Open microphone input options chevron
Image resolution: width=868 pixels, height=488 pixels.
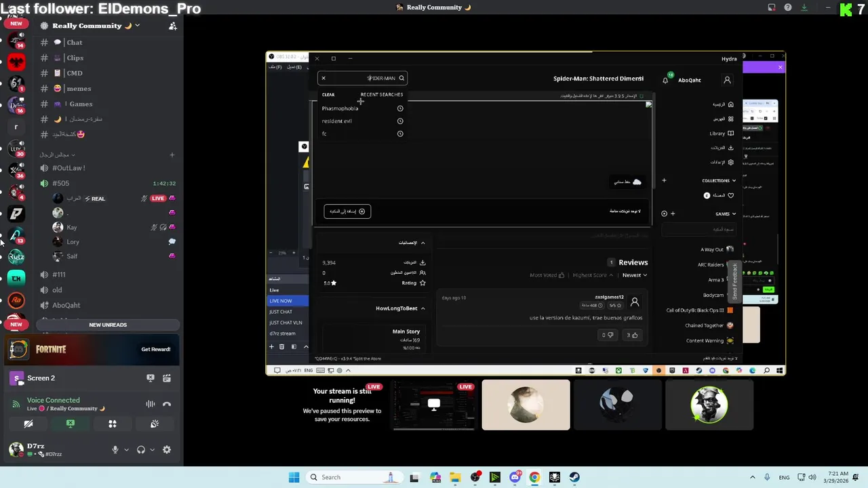(x=125, y=449)
